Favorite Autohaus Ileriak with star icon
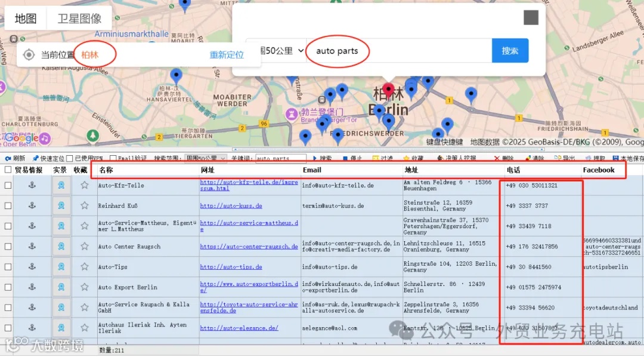Viewport: 644px width, 357px height. click(x=84, y=327)
